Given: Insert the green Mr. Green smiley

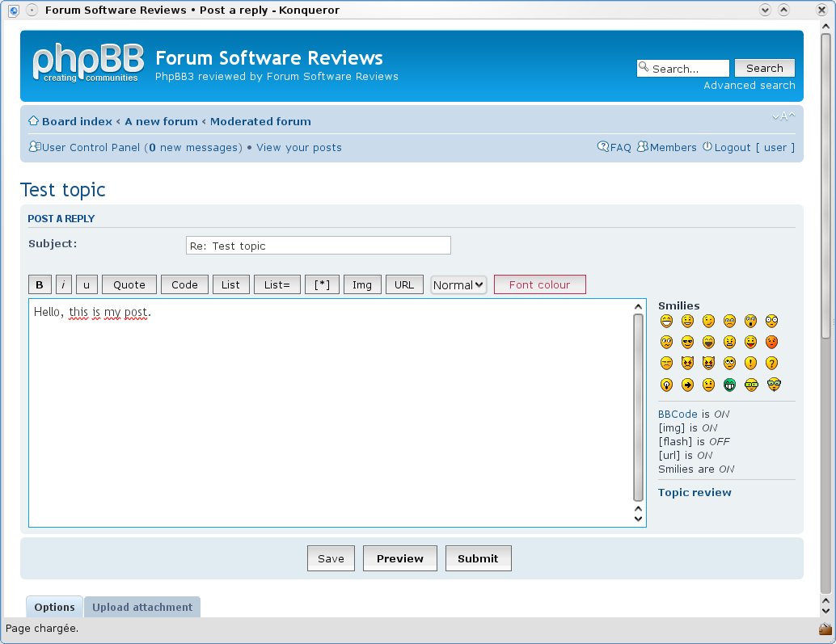Looking at the screenshot, I should click(729, 385).
